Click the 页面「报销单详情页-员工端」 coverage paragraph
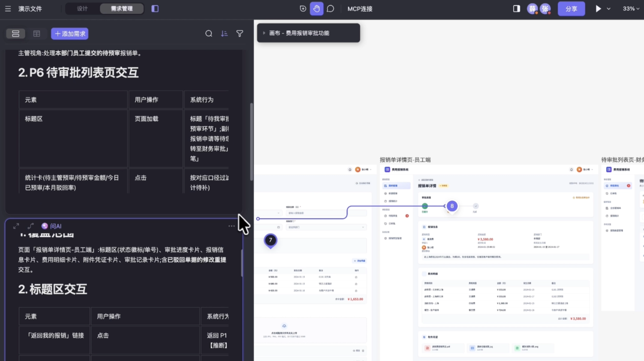644x361 pixels. (122, 260)
